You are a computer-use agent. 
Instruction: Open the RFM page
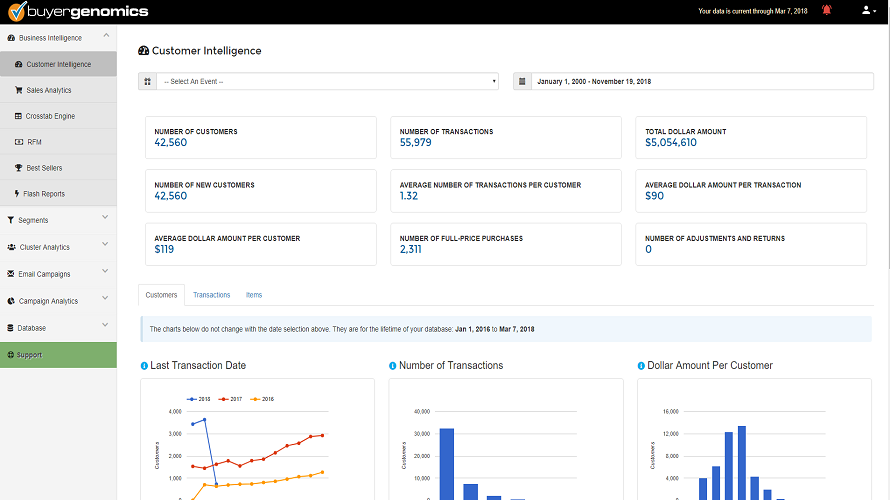pos(58,142)
